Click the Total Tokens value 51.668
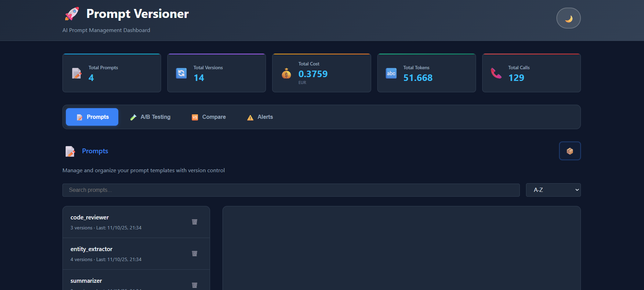This screenshot has height=290, width=644. 418,78
